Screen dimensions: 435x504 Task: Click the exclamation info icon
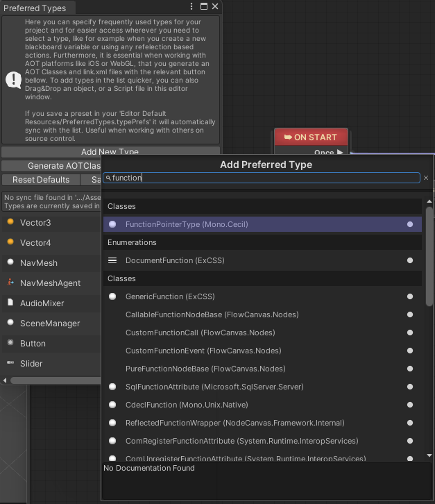click(x=13, y=80)
